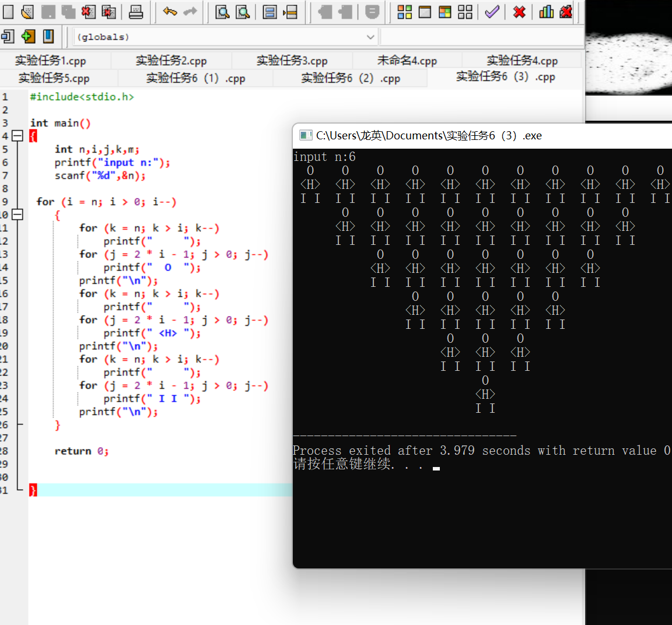Open the 实验任务6 (2) .cpp tab

351,78
